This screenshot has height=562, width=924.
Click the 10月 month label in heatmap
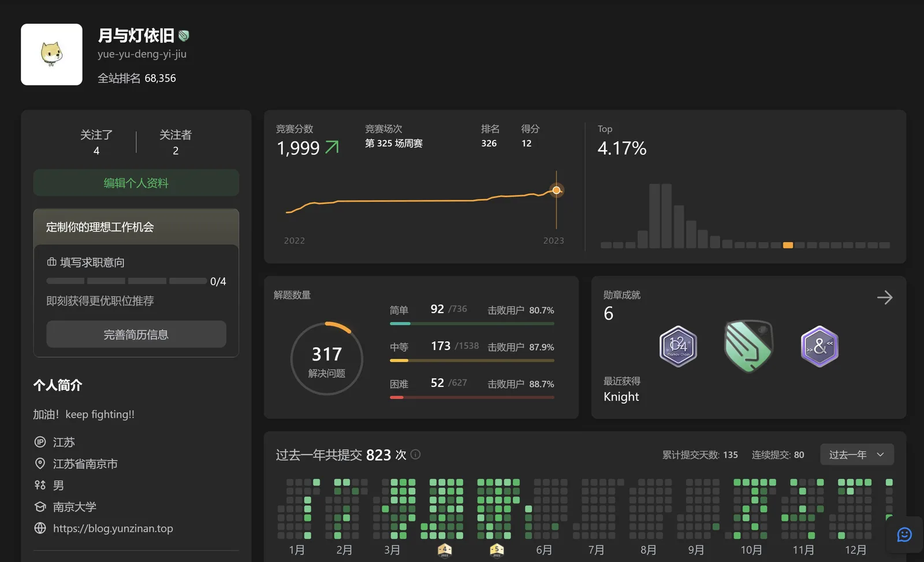click(x=751, y=550)
